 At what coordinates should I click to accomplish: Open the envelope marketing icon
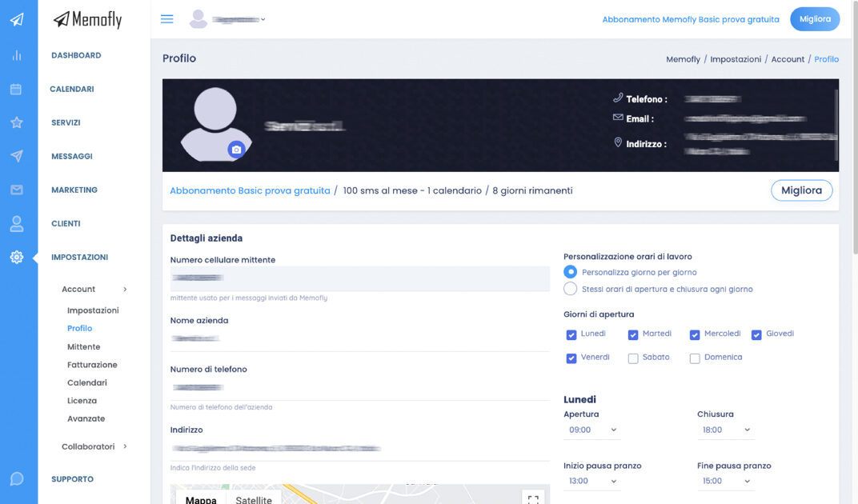[16, 190]
